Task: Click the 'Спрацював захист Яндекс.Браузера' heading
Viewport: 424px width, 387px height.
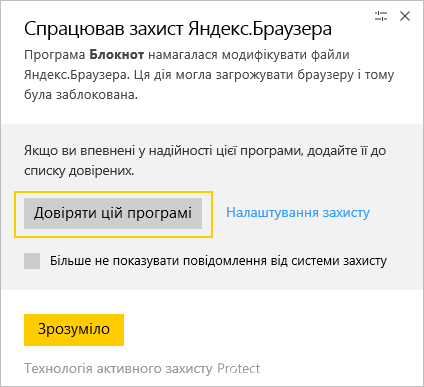Action: tap(178, 29)
